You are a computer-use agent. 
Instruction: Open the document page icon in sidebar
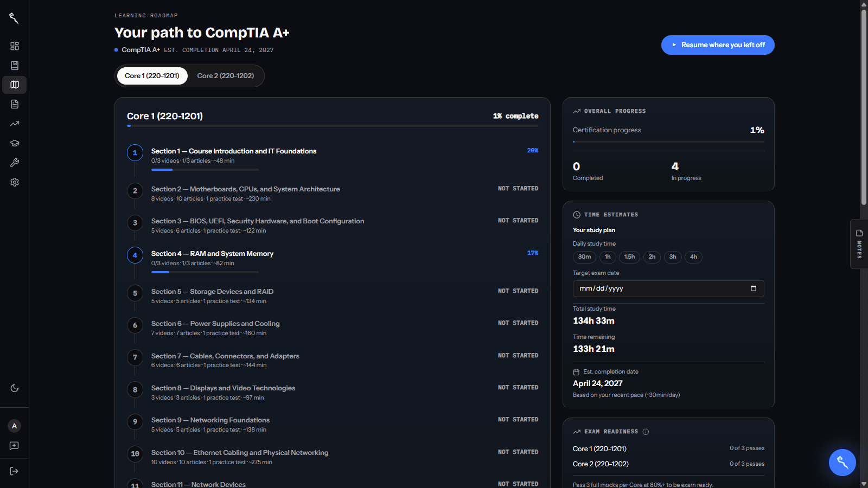[x=15, y=104]
